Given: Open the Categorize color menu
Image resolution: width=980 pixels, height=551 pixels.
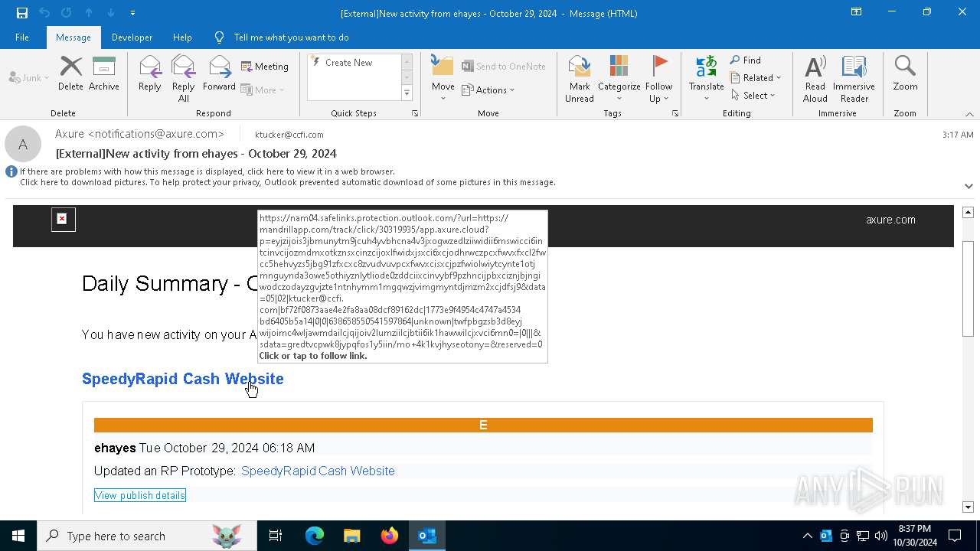Looking at the screenshot, I should [619, 79].
